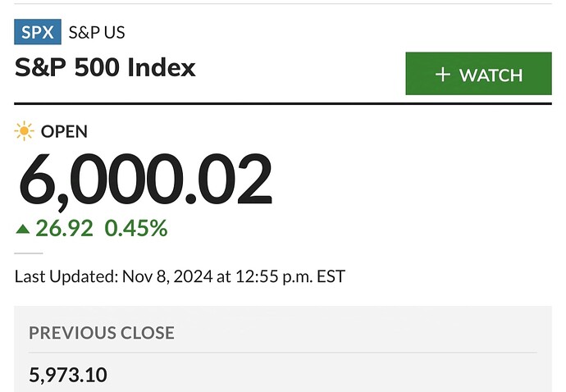The image size is (566, 392).
Task: Click the 26.92 point change value
Action: (64, 229)
